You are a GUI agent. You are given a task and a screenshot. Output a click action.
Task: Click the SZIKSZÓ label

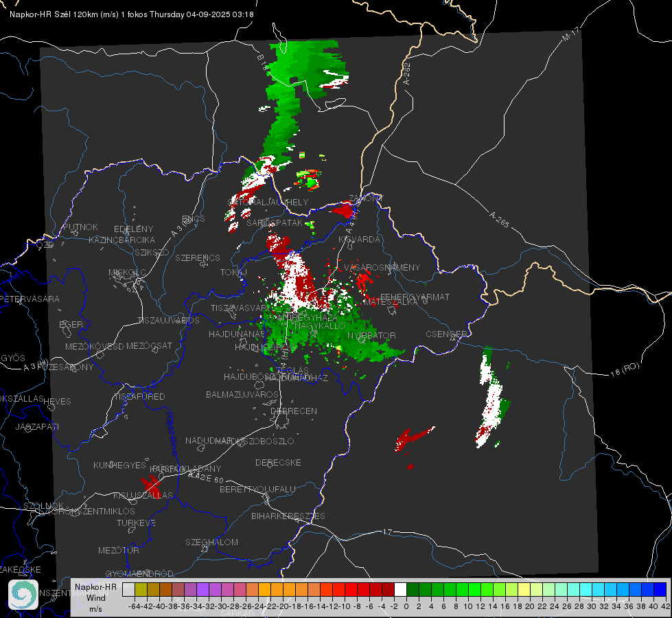coord(152,252)
